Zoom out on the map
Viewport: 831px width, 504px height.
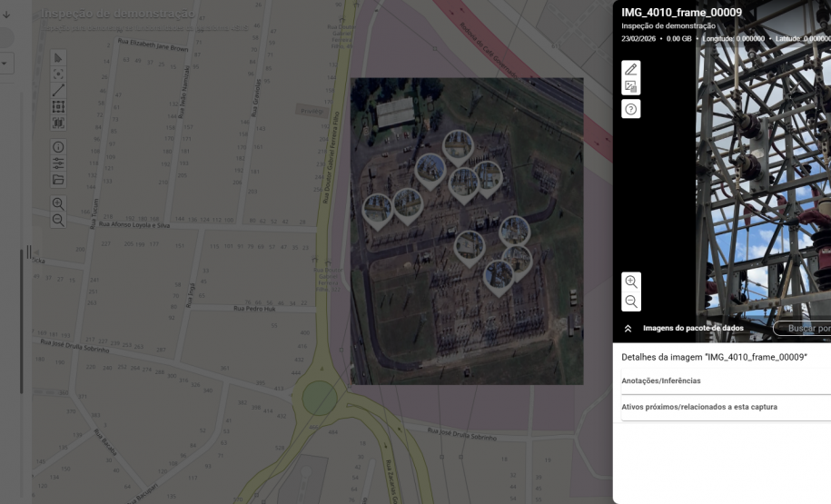[x=58, y=220]
